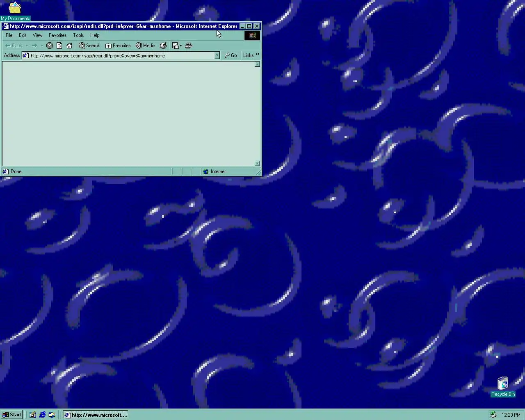
Task: Launch Internet Explorer from quick launch
Action: 42,415
